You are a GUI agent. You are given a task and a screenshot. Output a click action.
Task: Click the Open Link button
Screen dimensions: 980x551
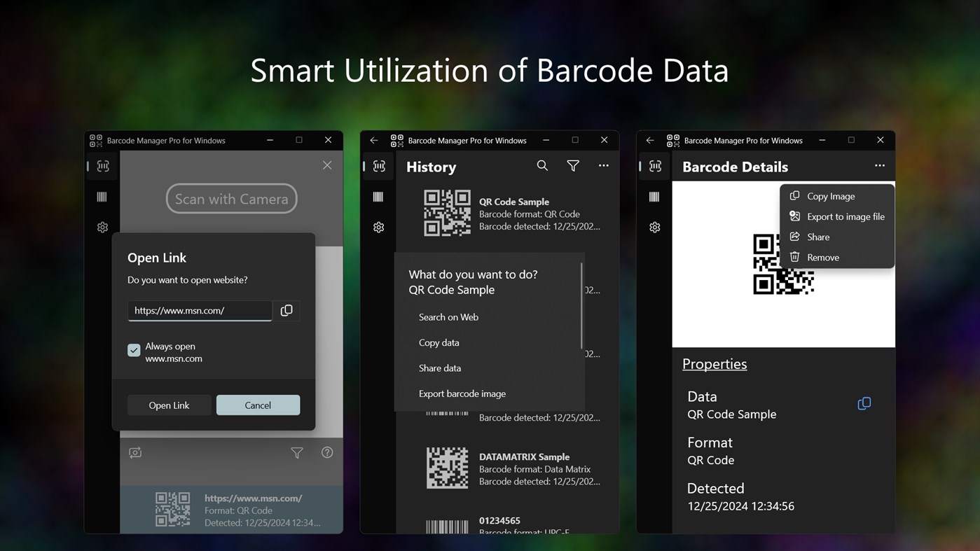(x=169, y=405)
